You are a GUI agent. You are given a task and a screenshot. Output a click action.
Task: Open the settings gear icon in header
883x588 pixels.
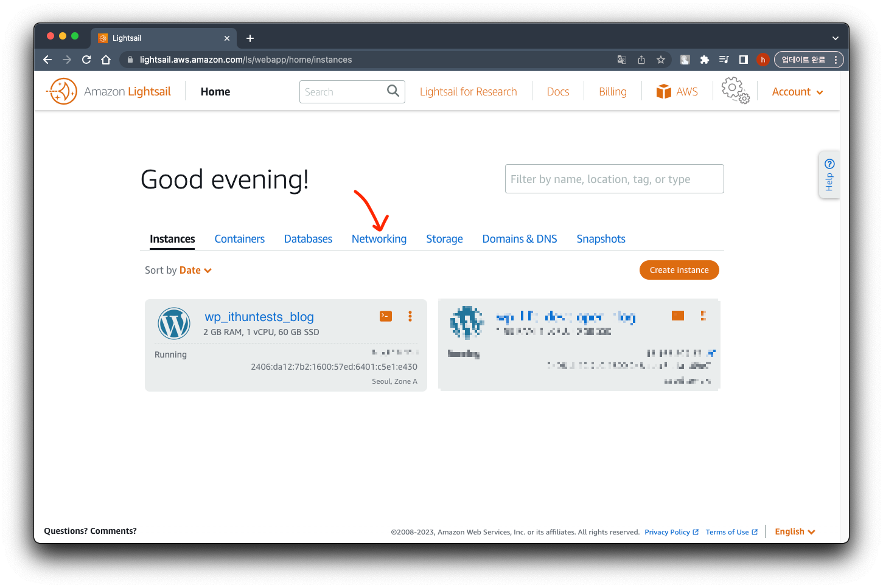(x=735, y=90)
